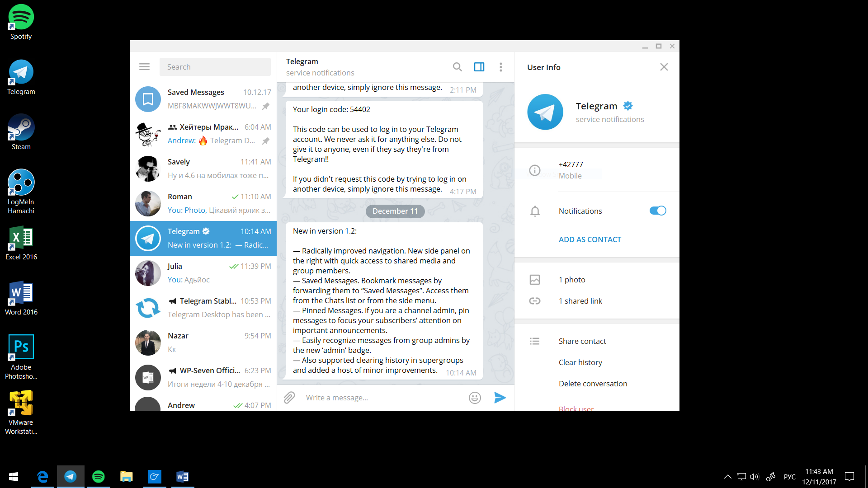Open Spotify from taskbar
Viewport: 868px width, 488px height.
pyautogui.click(x=99, y=476)
